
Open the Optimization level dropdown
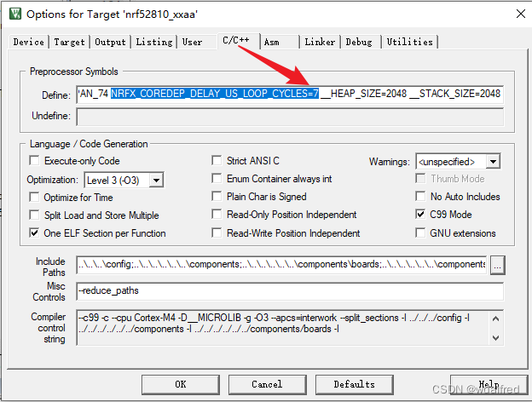click(156, 180)
